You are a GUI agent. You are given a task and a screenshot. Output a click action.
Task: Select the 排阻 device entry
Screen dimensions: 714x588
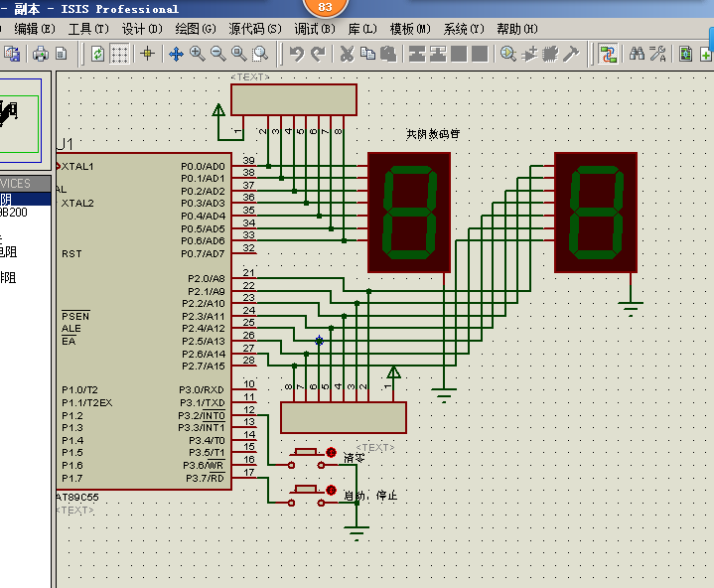tap(8, 277)
